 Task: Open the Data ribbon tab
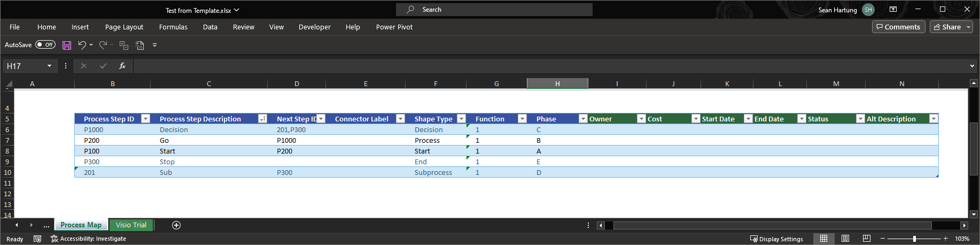(210, 27)
